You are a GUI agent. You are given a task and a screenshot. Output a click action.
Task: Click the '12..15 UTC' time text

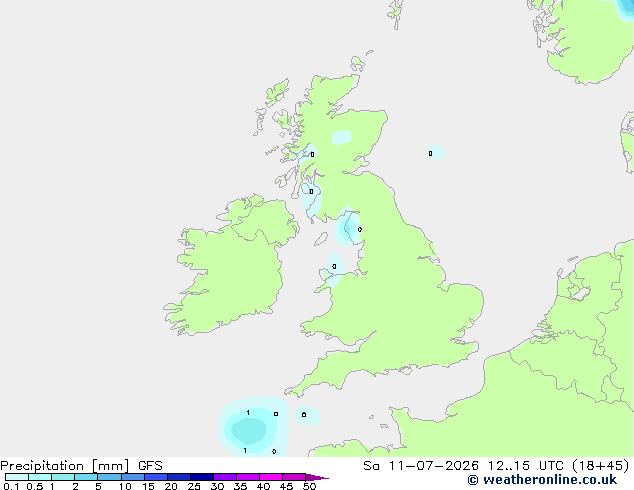tap(525, 466)
